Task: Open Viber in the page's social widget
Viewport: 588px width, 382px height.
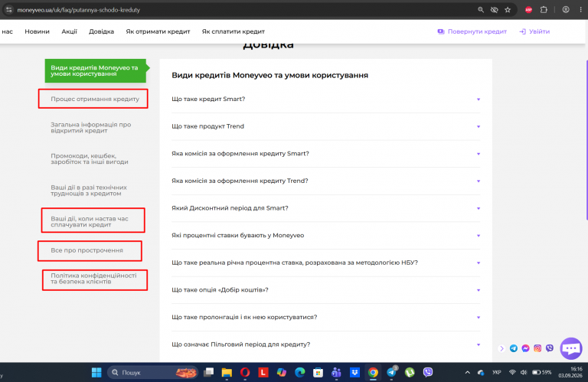Action: point(550,348)
